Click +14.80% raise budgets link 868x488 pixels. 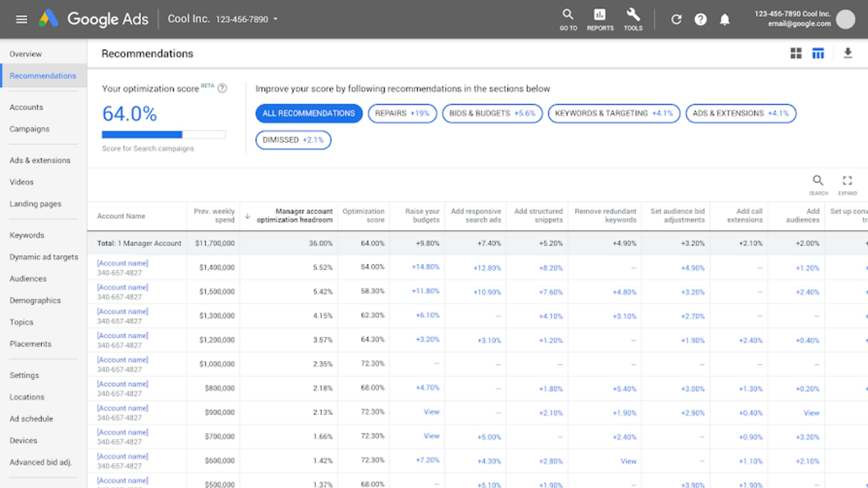tap(425, 267)
